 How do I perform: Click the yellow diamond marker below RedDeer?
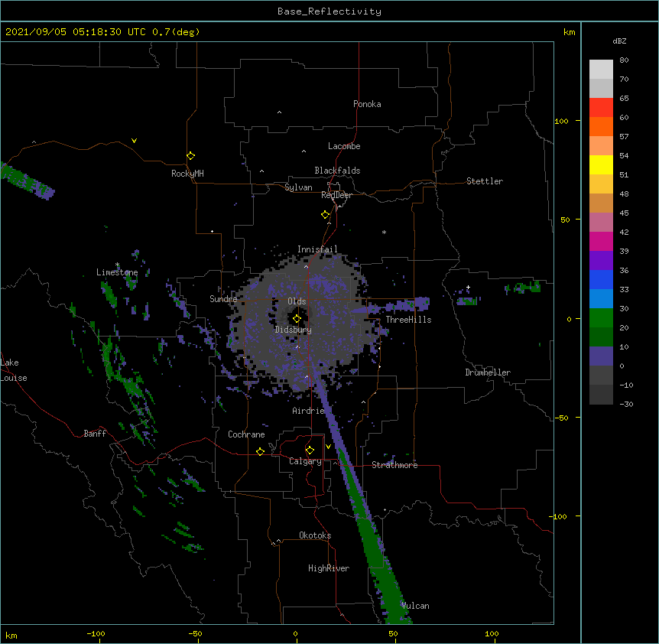tap(326, 215)
